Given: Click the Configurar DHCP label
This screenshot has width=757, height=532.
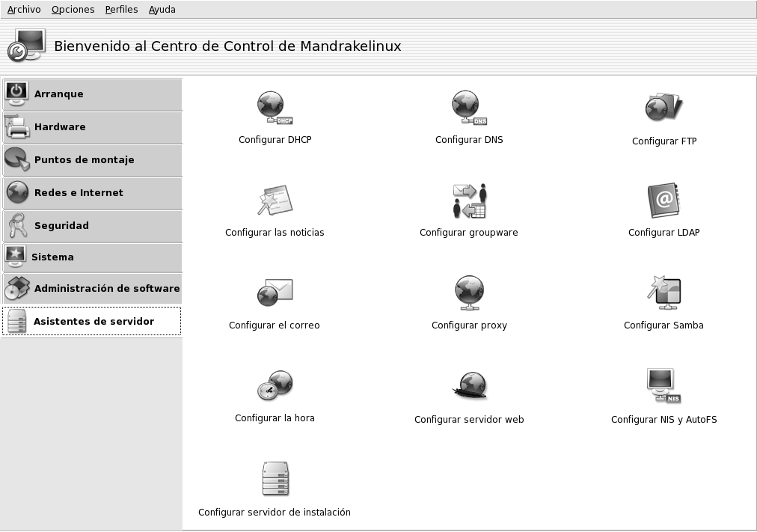Looking at the screenshot, I should point(275,139).
